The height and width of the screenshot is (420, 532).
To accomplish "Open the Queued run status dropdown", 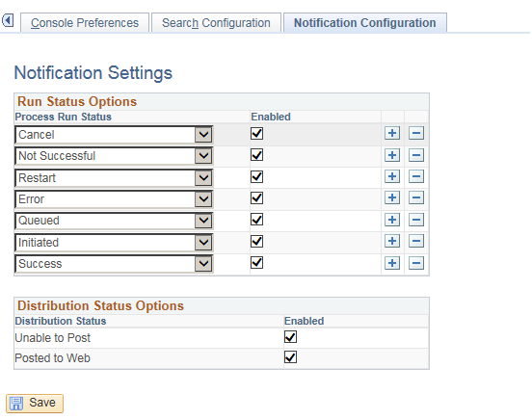I will coord(114,221).
